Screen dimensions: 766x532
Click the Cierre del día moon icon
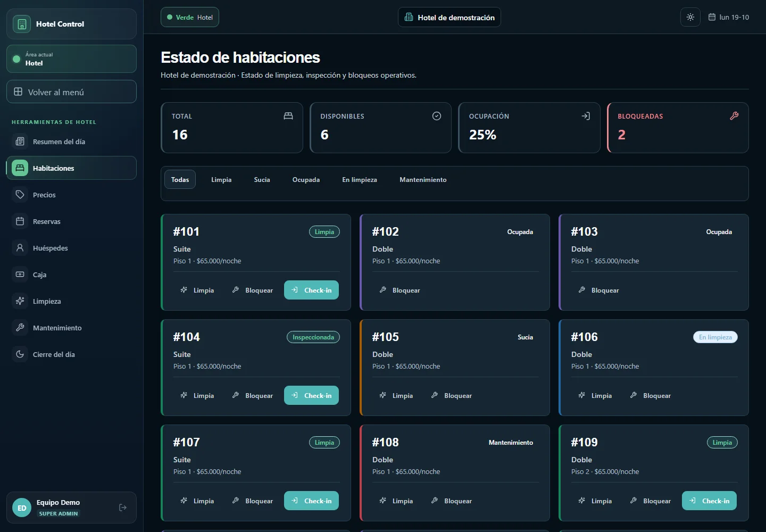(x=20, y=354)
